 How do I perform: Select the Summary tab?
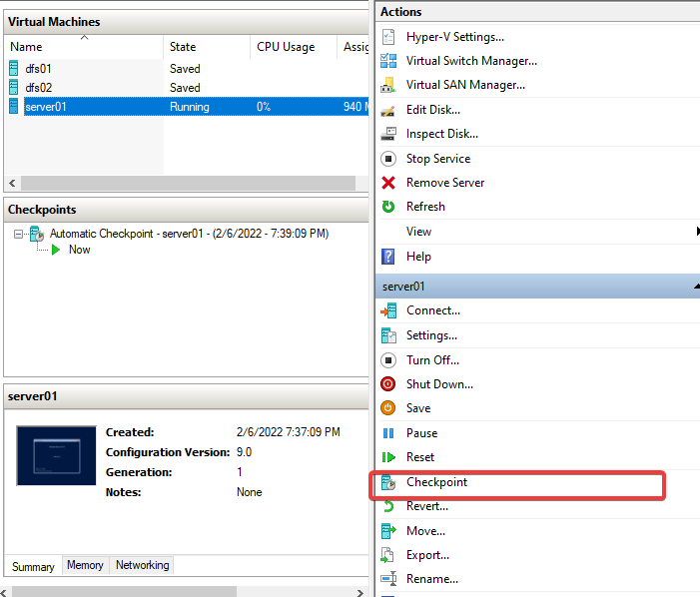pyautogui.click(x=33, y=567)
